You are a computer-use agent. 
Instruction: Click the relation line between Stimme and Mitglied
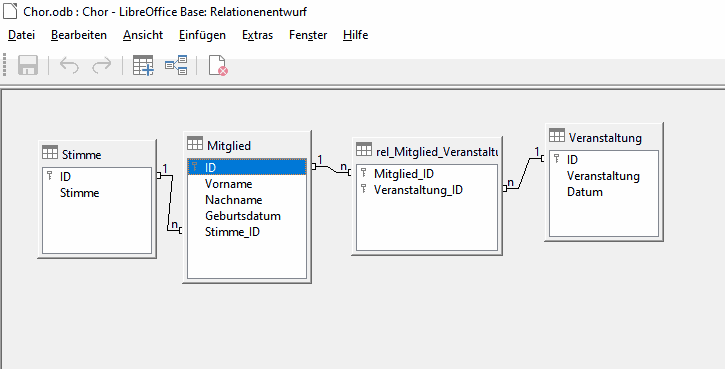pos(171,203)
